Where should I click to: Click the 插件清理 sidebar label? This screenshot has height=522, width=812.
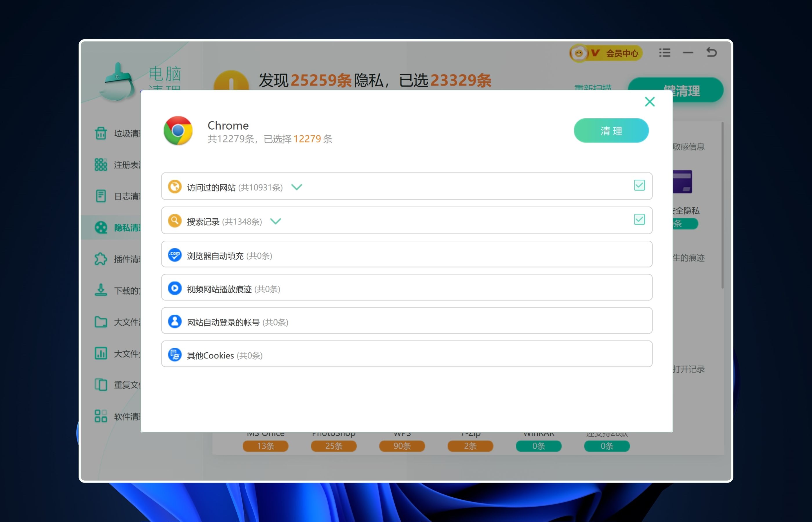127,259
